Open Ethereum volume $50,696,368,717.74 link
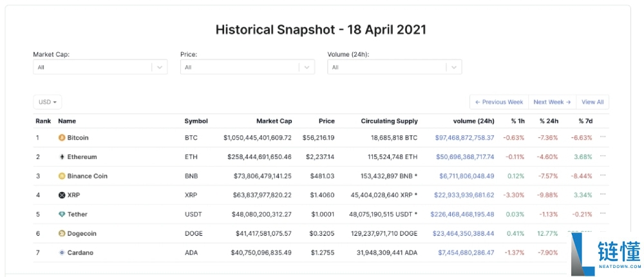This screenshot has height=277, width=644. (x=465, y=157)
